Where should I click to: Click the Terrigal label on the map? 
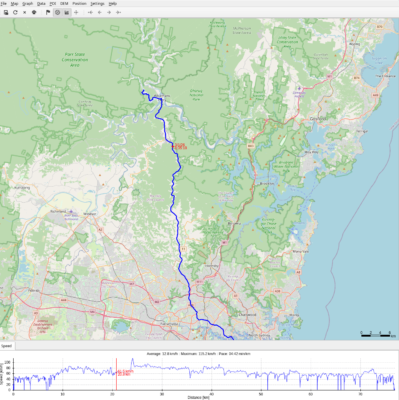tap(361, 131)
